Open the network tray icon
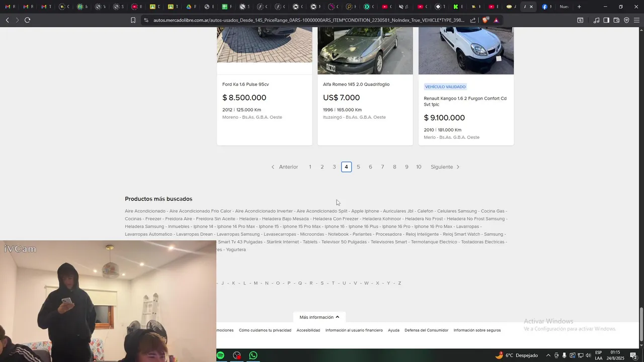The width and height of the screenshot is (644, 362). [580, 355]
